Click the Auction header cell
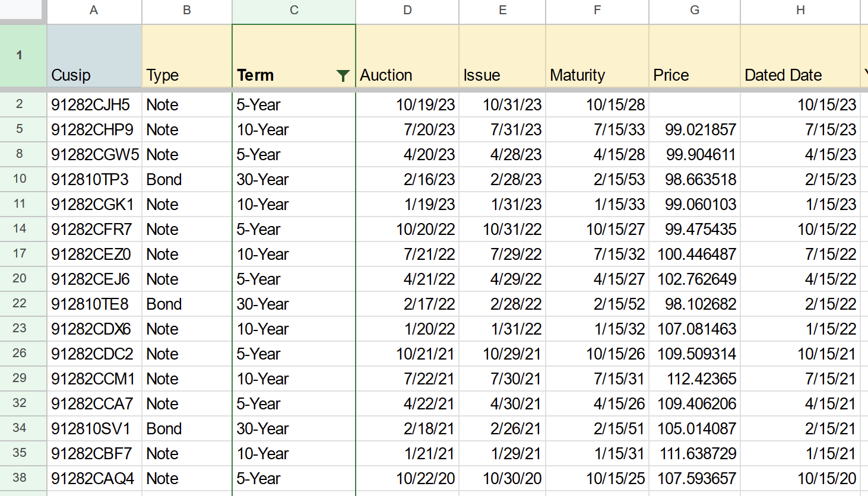 [x=407, y=56]
